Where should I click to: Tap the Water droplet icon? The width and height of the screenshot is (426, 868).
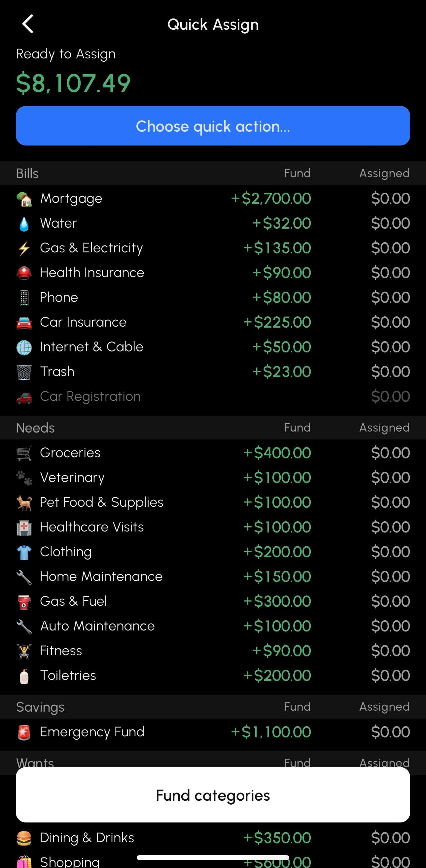[x=24, y=224]
